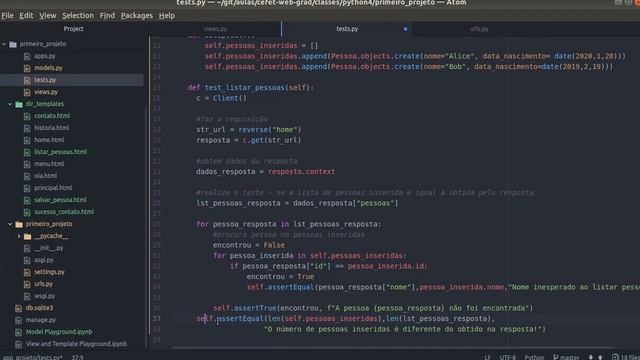Open the File menu
The image size is (640, 360).
pyautogui.click(x=7, y=16)
